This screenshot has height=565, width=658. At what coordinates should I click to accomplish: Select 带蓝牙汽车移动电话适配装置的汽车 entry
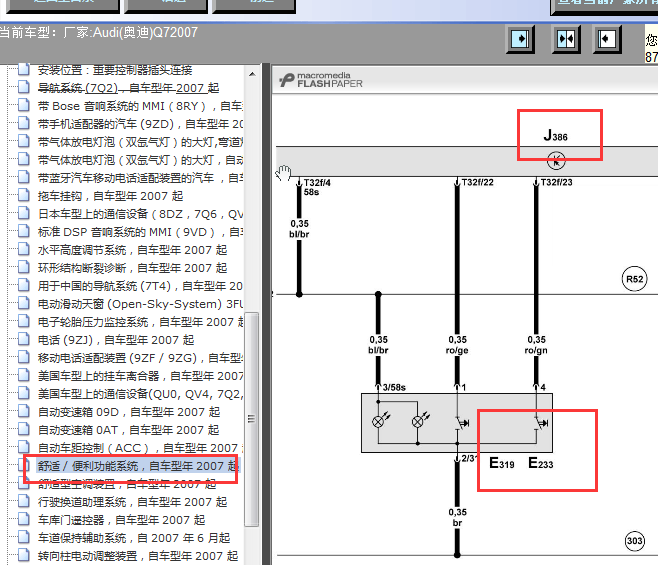pyautogui.click(x=140, y=178)
